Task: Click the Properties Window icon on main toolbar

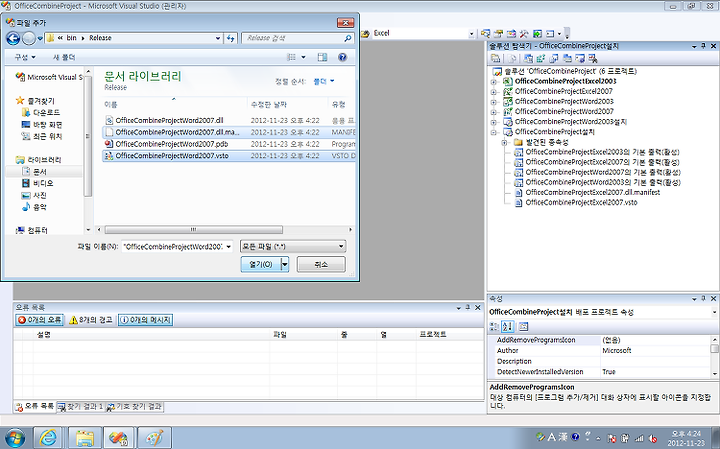Action: 498,34
